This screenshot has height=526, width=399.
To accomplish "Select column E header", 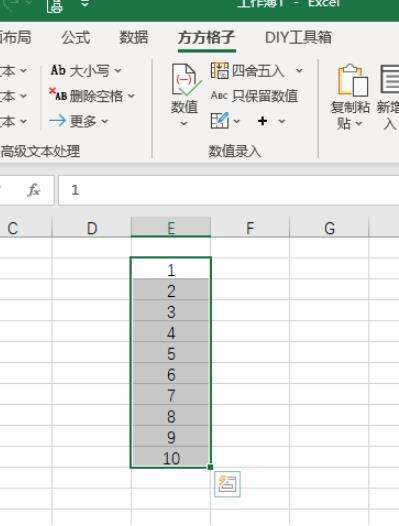I will [171, 228].
